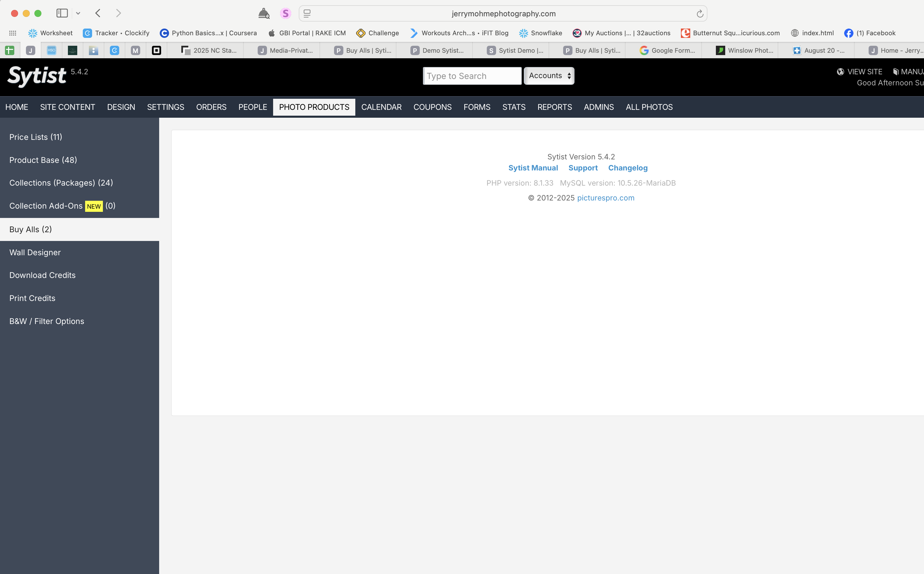Click the Safari sidebar toggle icon
The image size is (924, 574).
coord(62,13)
